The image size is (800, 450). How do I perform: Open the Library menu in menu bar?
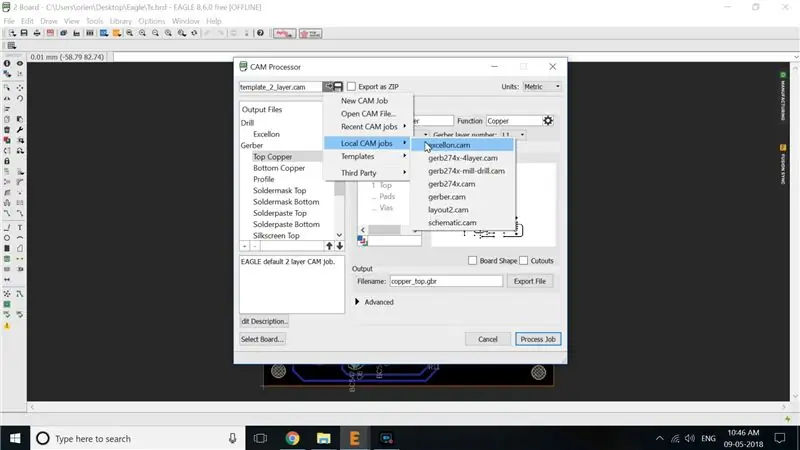[x=120, y=21]
